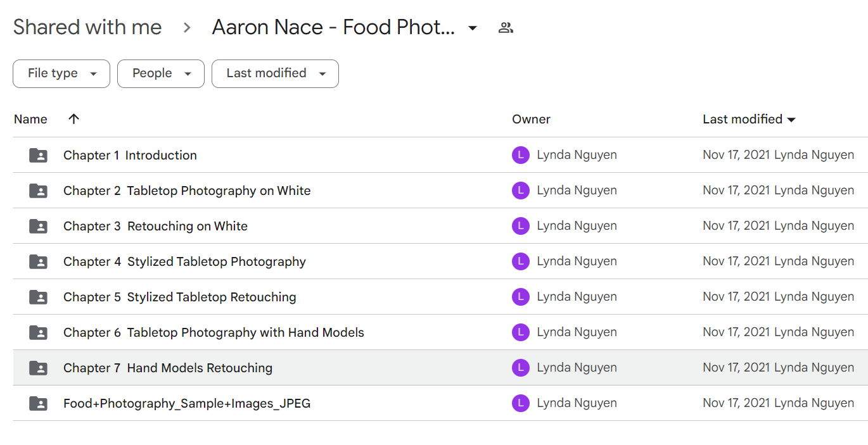Viewport: 868px width, 445px height.
Task: Open the Last modified column sort dropdown
Action: click(x=791, y=120)
